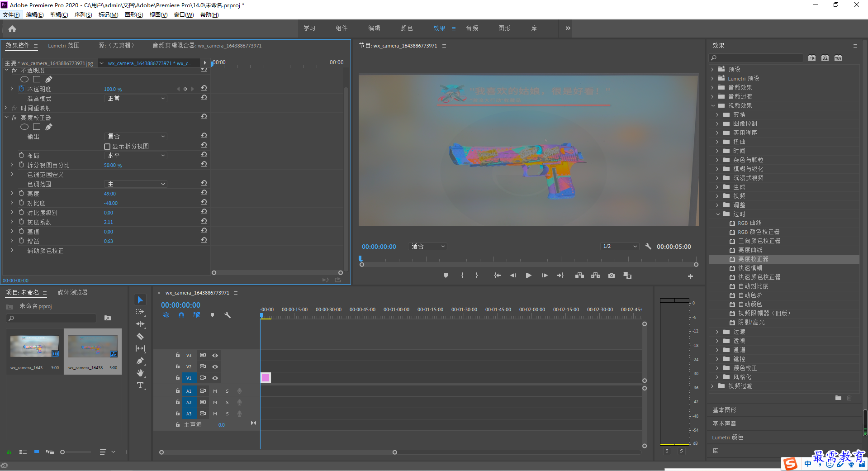Open the Lumetri 颜色 panel
The height and width of the screenshot is (471, 868).
click(x=727, y=438)
